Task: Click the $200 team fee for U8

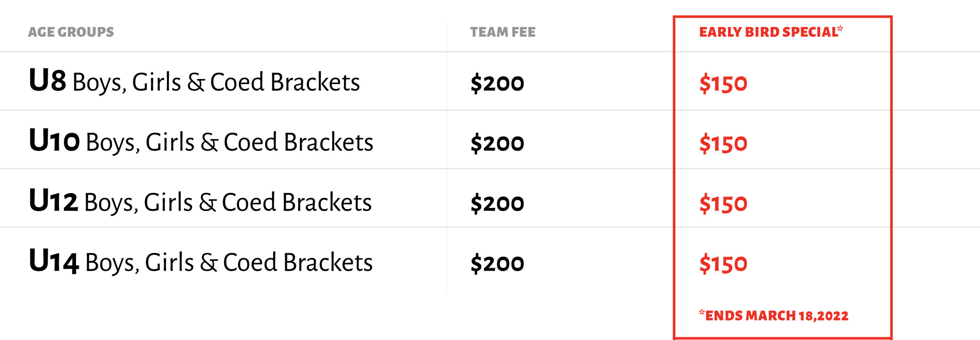Action: point(497,83)
